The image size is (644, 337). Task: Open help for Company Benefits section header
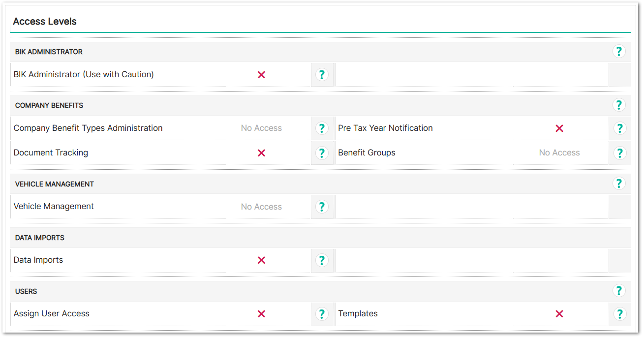point(619,105)
